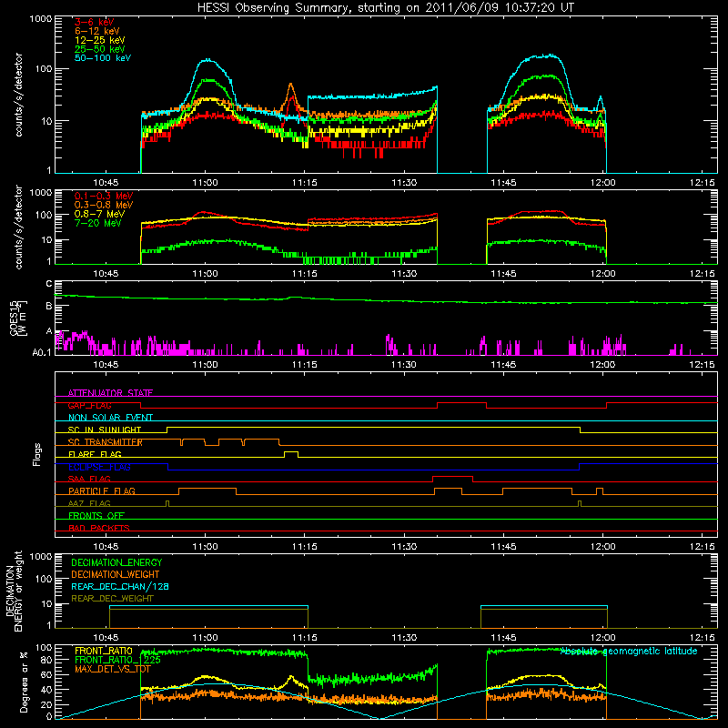The image size is (728, 728).
Task: Click the FRONT_RATIO legend label
Action: (104, 651)
